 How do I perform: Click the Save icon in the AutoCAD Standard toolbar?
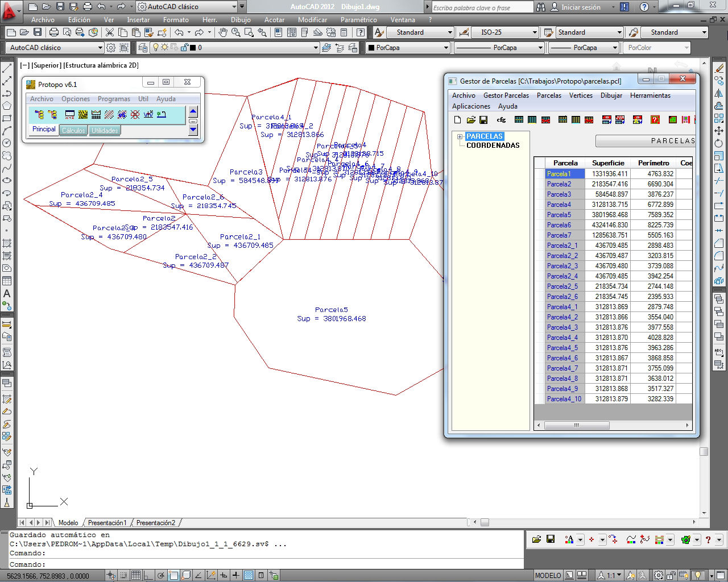(38, 32)
